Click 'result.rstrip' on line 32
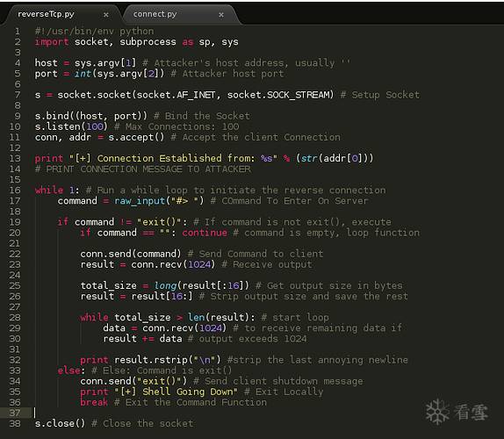This screenshot has height=439, width=504. (x=151, y=360)
